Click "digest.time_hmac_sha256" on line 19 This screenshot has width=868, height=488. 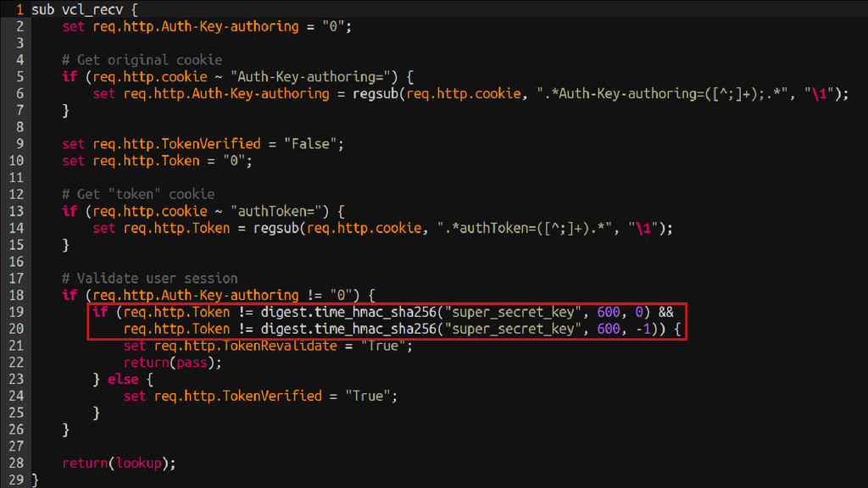point(348,312)
